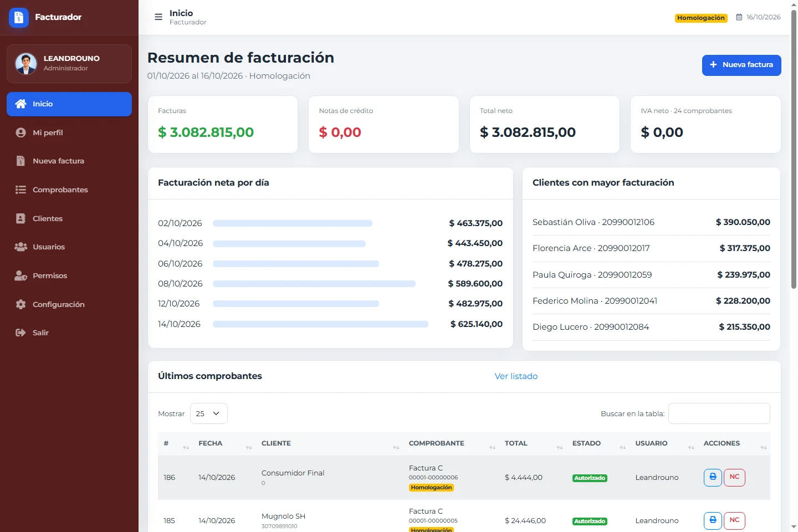Click Sebastián Oliva · 20990012106 row
The height and width of the screenshot is (532, 798).
(651, 222)
